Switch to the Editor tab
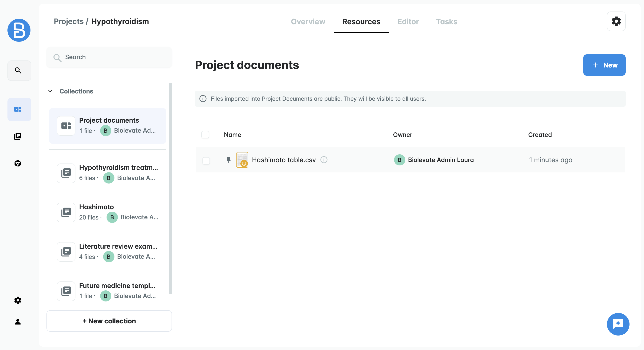644x350 pixels. (x=408, y=22)
